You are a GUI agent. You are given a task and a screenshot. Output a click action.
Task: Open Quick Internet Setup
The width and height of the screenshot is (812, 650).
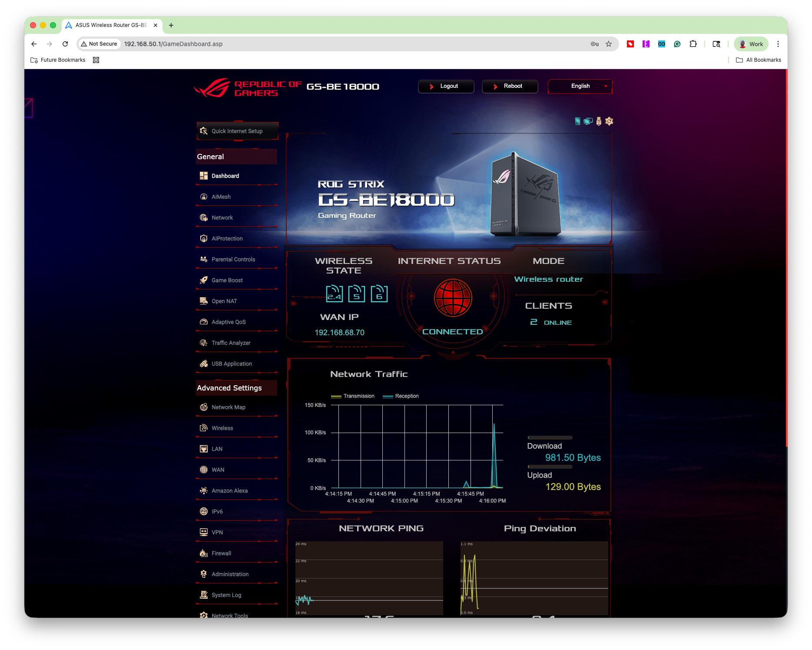pos(237,131)
